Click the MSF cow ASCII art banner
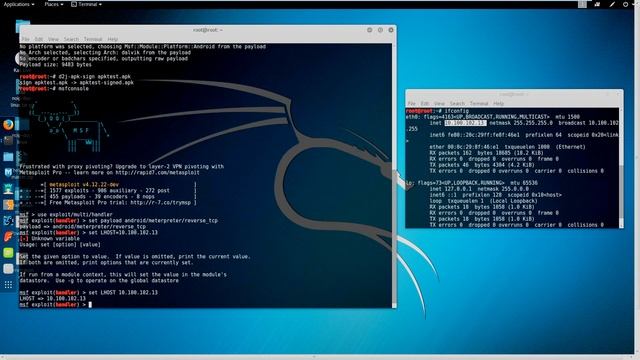640x360 pixels. tap(69, 127)
